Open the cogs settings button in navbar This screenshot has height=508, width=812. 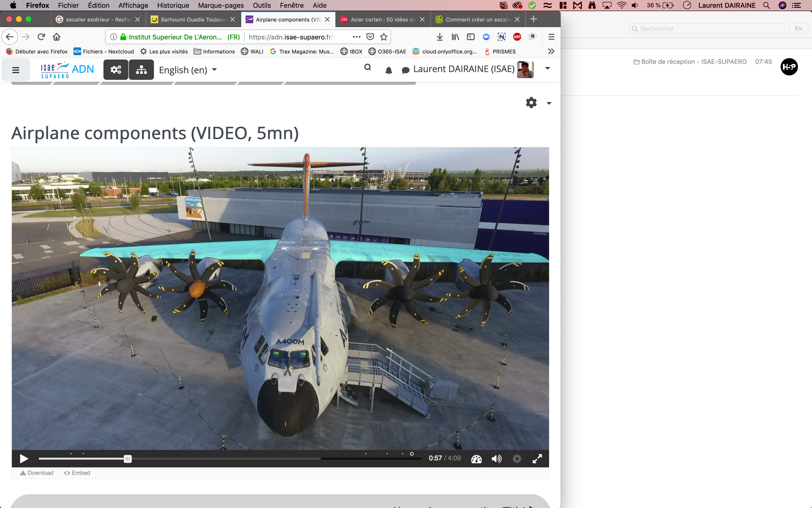(116, 70)
